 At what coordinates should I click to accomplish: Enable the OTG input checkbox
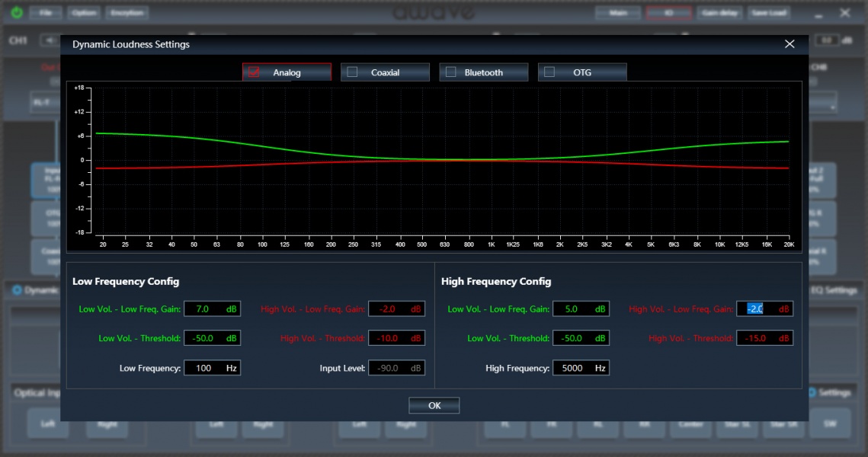point(549,72)
